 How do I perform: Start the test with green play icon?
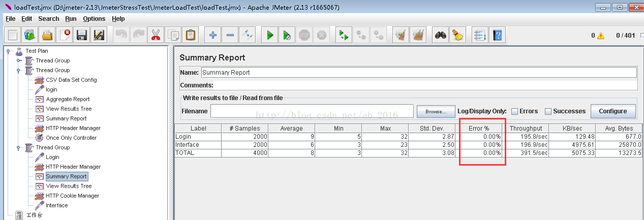[270, 35]
